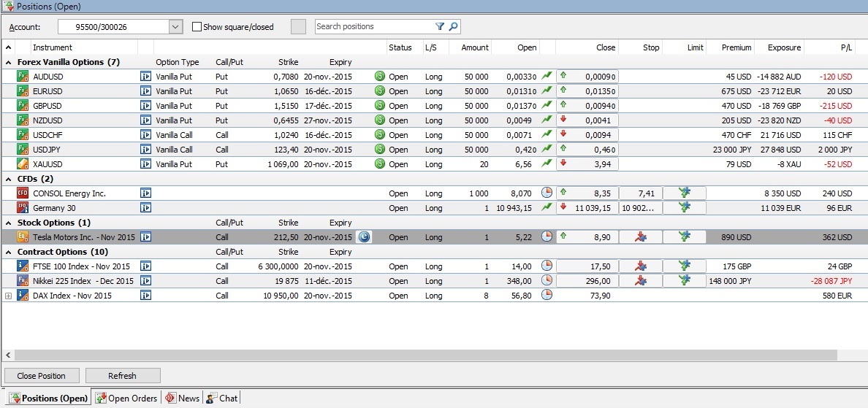This screenshot has height=408, width=868.
Task: Click green dollar status icon for USDJPY
Action: point(380,150)
